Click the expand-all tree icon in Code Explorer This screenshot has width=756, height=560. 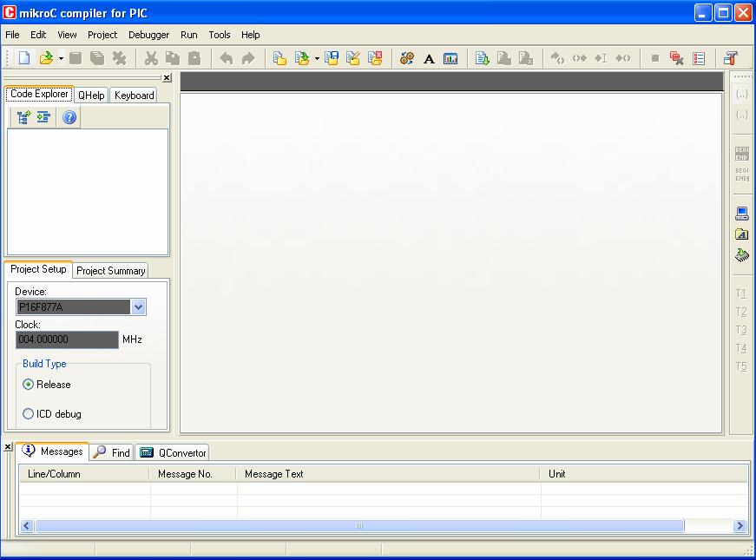[x=23, y=117]
